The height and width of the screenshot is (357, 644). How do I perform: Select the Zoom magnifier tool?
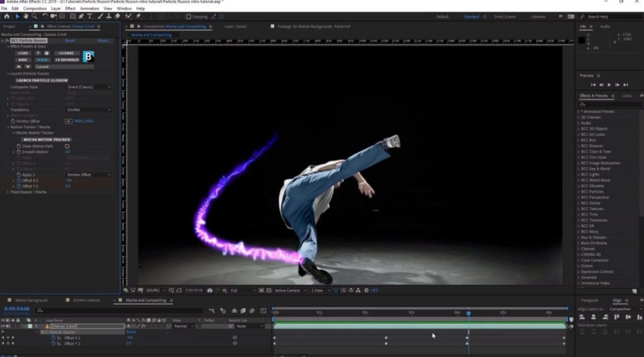point(35,16)
